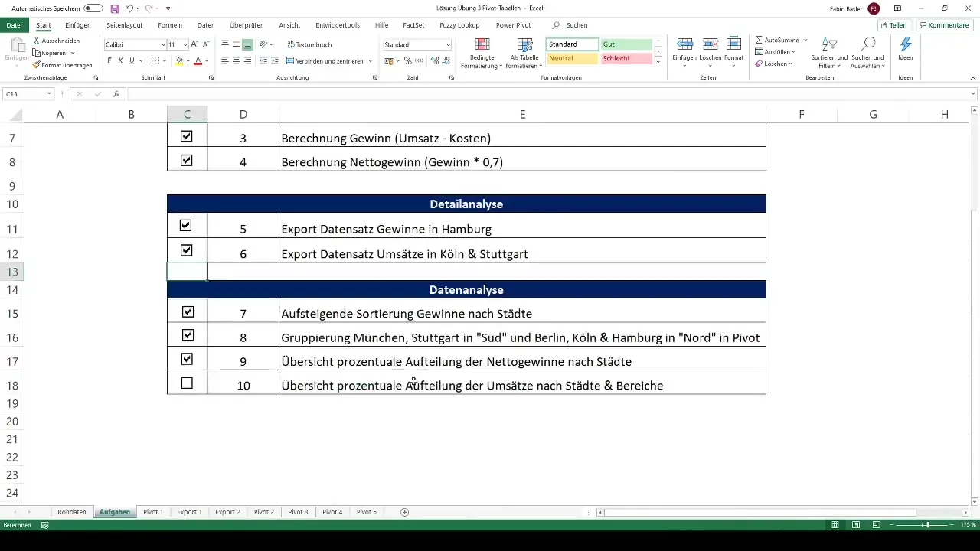This screenshot has height=551, width=980.
Task: Expand the cell styles gallery more arrow
Action: [x=658, y=62]
